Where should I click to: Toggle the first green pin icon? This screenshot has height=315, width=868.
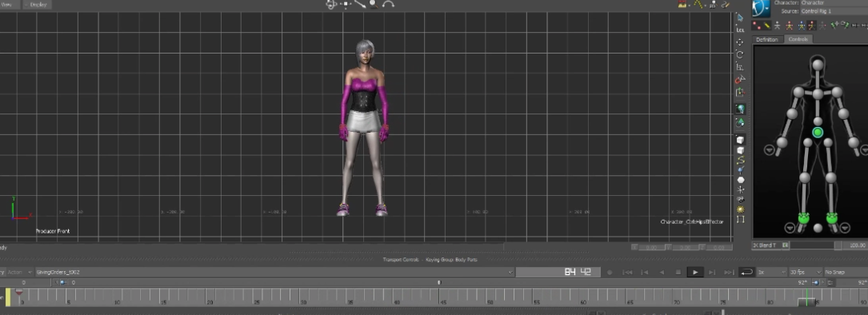tap(834, 25)
